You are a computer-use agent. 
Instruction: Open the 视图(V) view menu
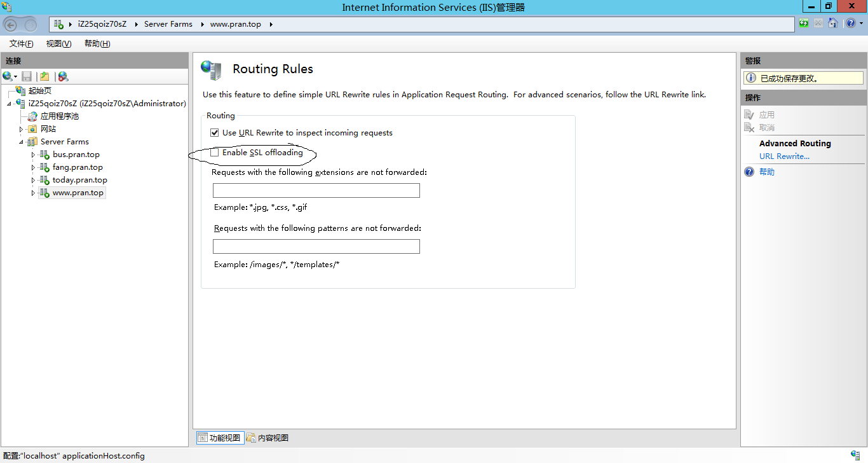coord(58,44)
